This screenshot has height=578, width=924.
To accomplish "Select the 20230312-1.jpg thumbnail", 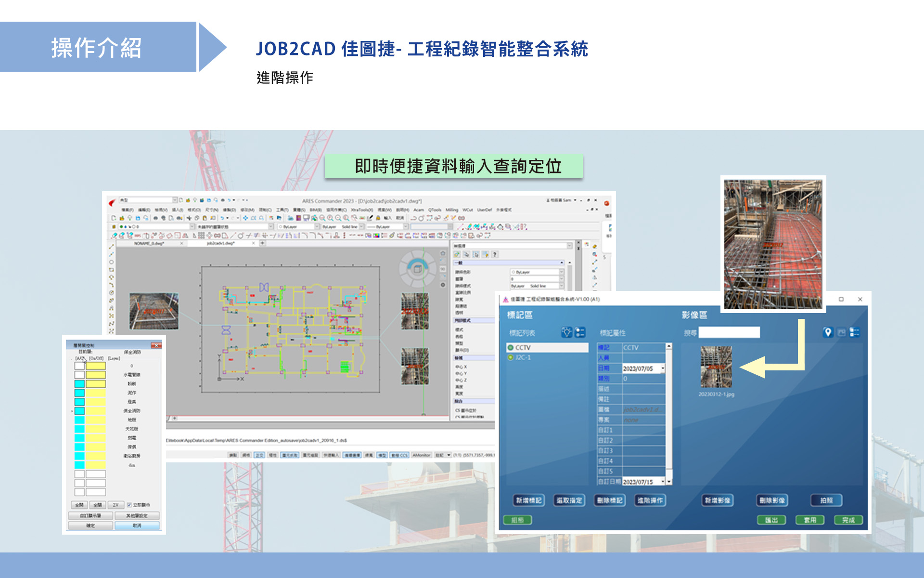I will coord(716,367).
